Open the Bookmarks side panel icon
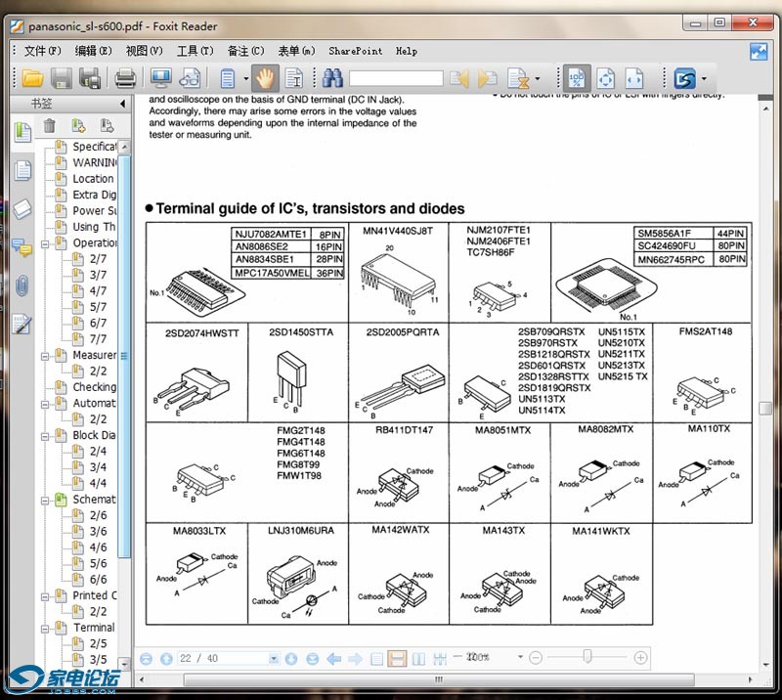Image resolution: width=782 pixels, height=700 pixels. (22, 132)
